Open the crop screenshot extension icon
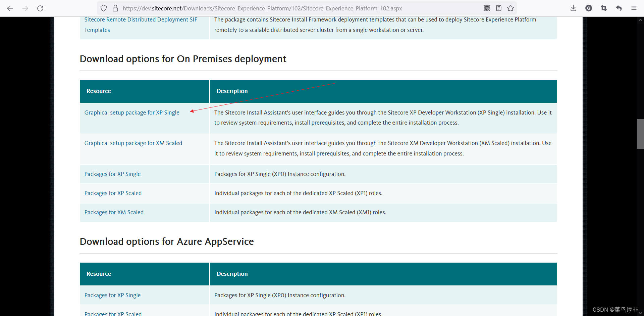Image resolution: width=644 pixels, height=316 pixels. tap(604, 8)
